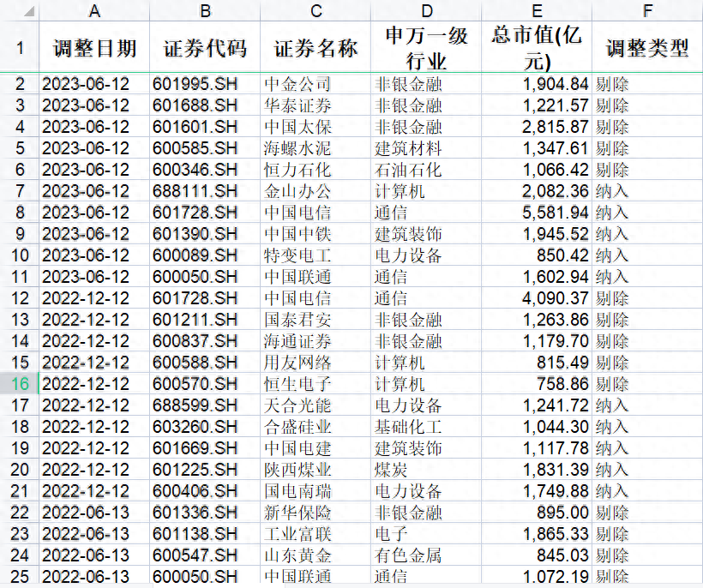Screen dimensions: 703x588
Task: Click cell 新华保险
Action: (x=315, y=513)
